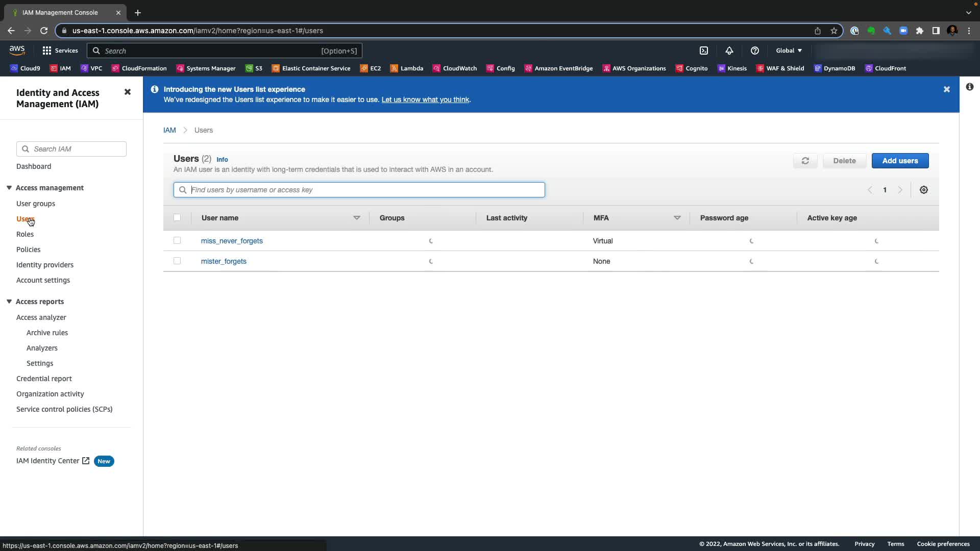Click the help question mark icon
This screenshot has width=980, height=551.
(754, 51)
